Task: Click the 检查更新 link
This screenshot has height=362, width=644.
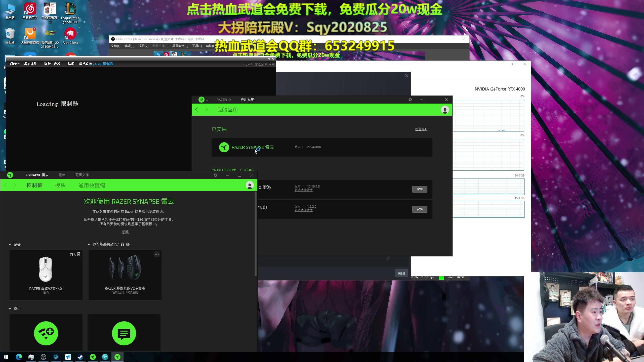Action: click(421, 129)
